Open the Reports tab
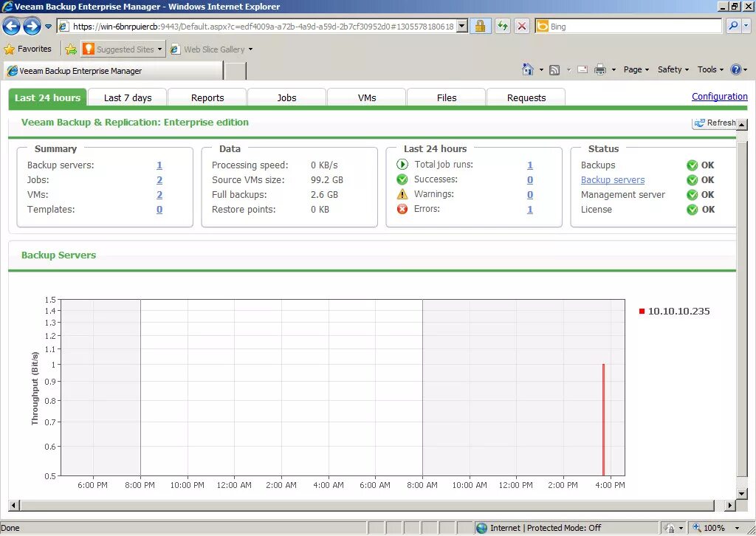Screen dimensions: 756x536 207,98
